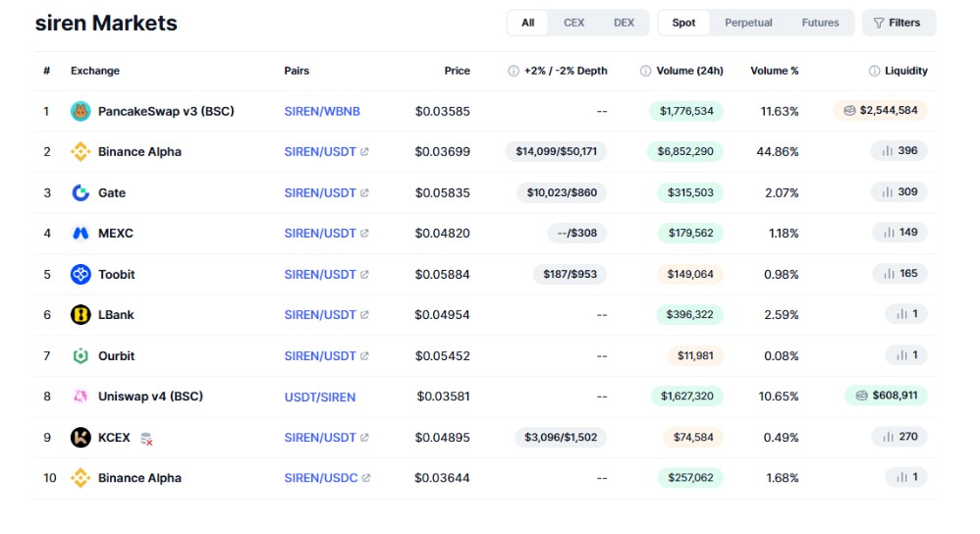This screenshot has width=980, height=534.
Task: Click the --/$308 depth badge
Action: click(x=577, y=233)
